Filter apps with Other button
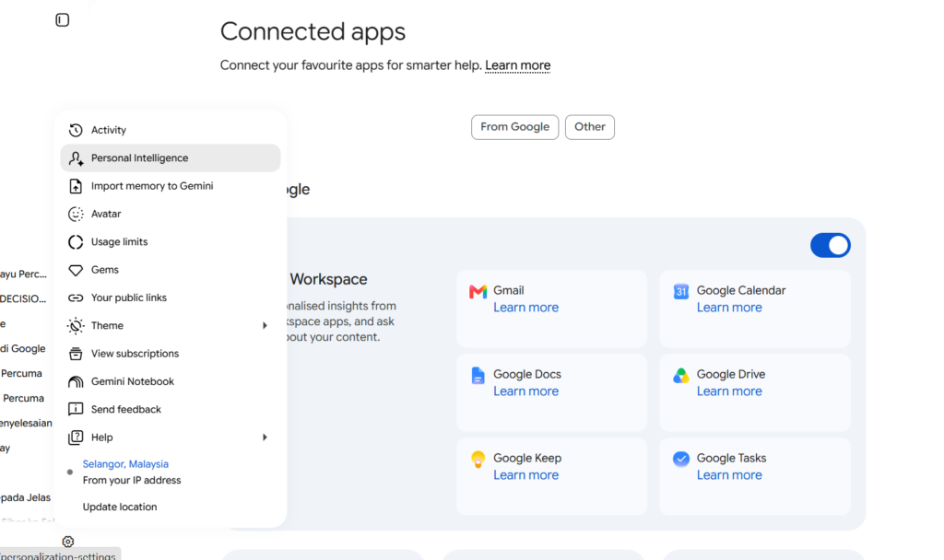This screenshot has height=560, width=944. [x=589, y=127]
